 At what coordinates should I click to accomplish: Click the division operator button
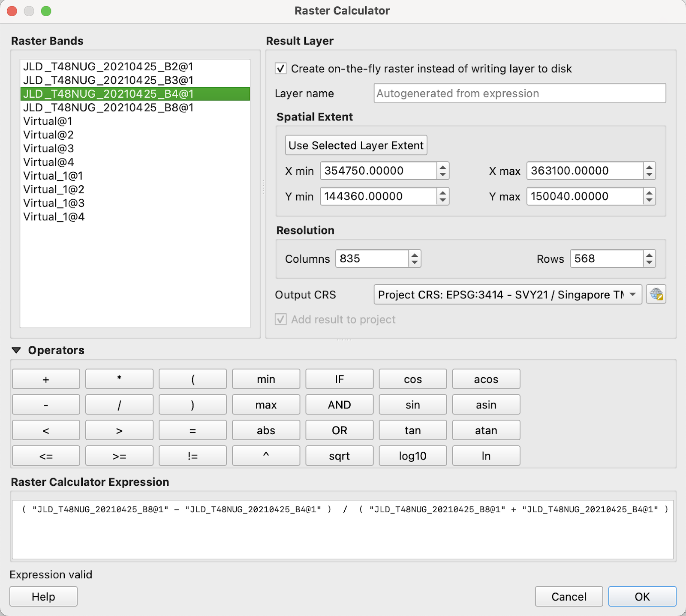[x=119, y=405]
